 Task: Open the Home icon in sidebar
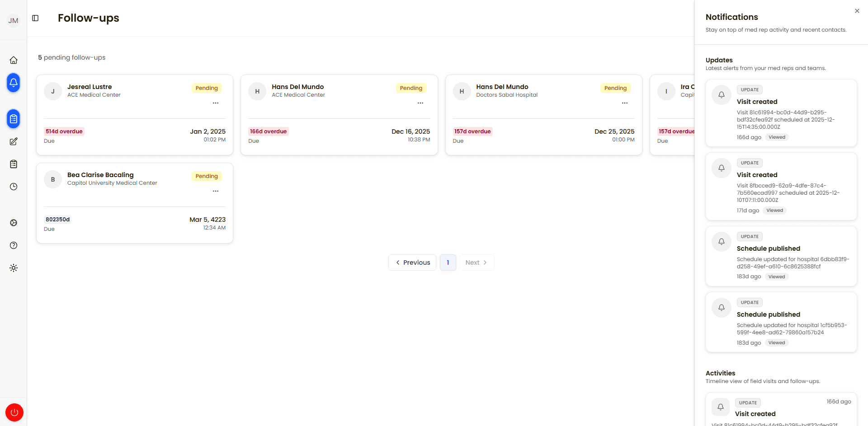[x=14, y=60]
